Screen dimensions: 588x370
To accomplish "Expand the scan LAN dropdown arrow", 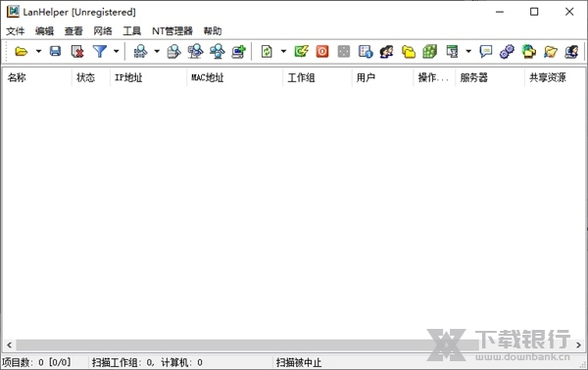I will 157,51.
